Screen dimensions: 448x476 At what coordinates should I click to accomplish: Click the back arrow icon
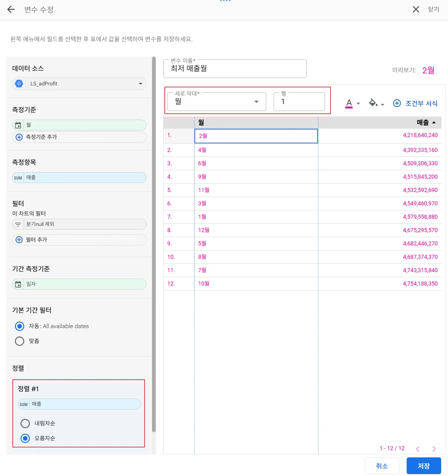[11, 10]
